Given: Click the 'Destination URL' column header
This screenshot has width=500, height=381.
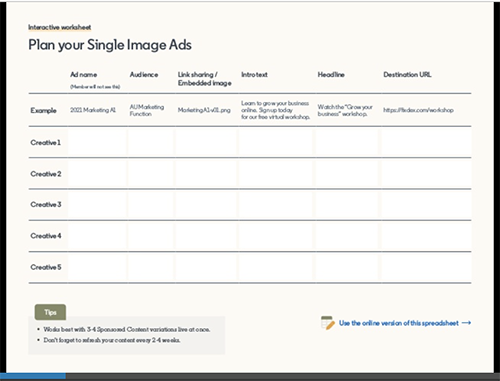Looking at the screenshot, I should pos(407,75).
